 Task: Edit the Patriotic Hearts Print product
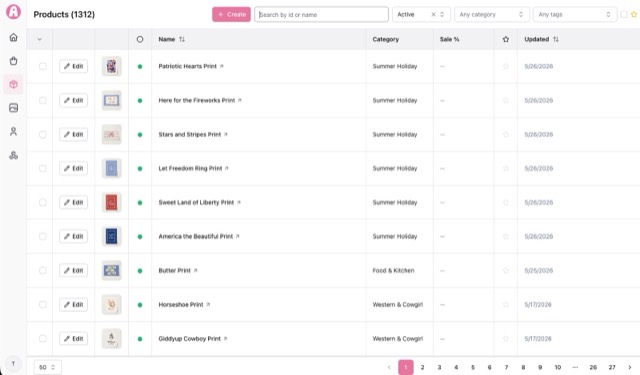coord(73,67)
